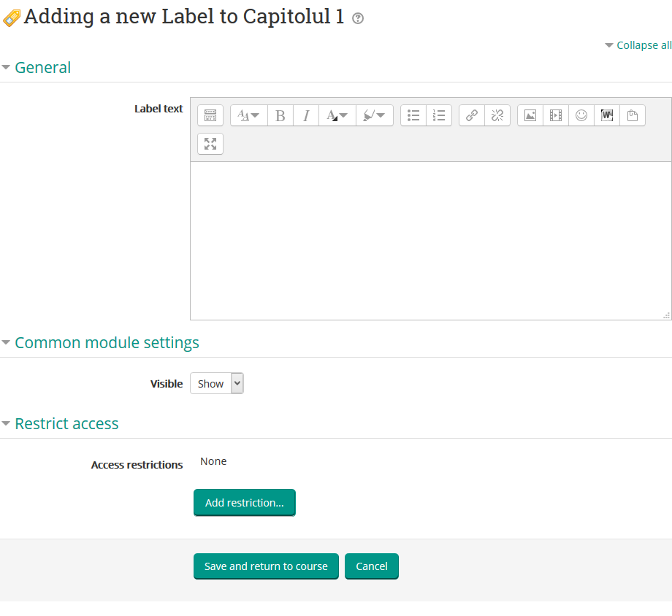Expand the editor to fullscreen mode
Viewport: 672px width, 616px height.
210,143
